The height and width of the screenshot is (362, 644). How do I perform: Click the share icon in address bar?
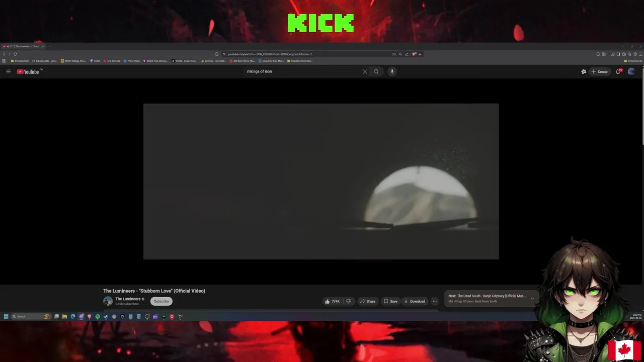coord(407,54)
